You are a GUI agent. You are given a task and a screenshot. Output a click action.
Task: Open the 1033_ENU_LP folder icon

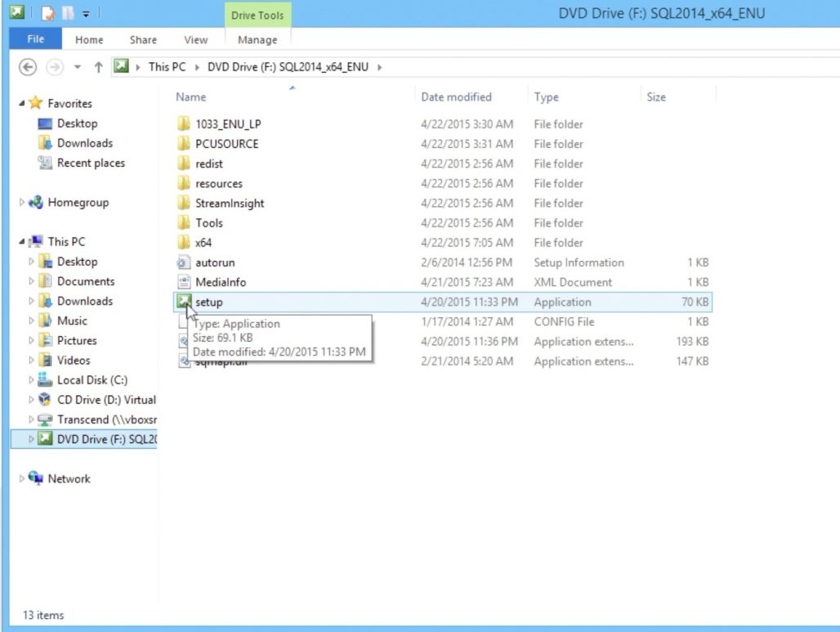(185, 124)
